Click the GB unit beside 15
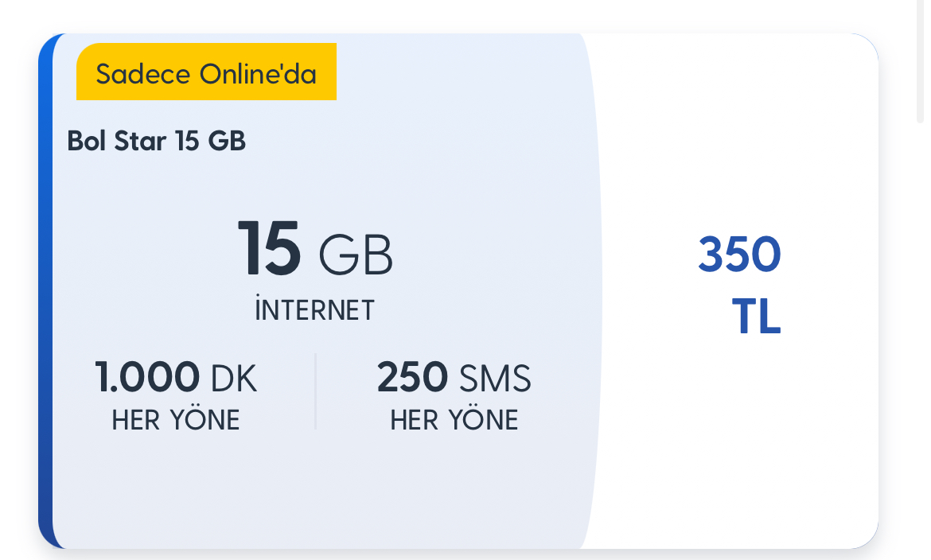Image resolution: width=931 pixels, height=560 pixels. [356, 256]
